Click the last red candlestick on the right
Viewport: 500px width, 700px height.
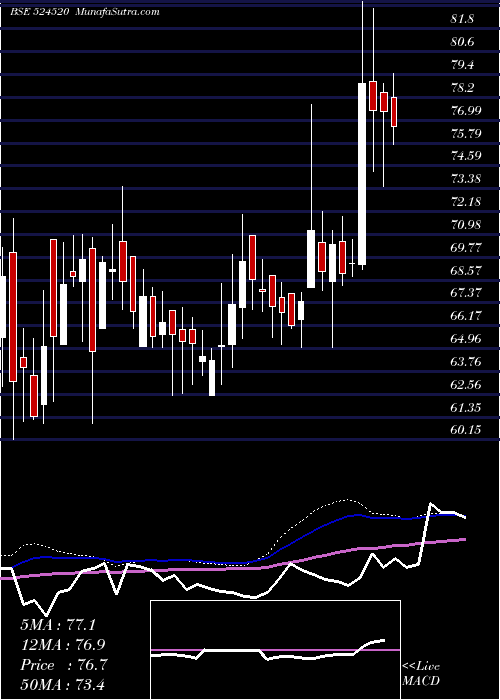click(x=394, y=112)
